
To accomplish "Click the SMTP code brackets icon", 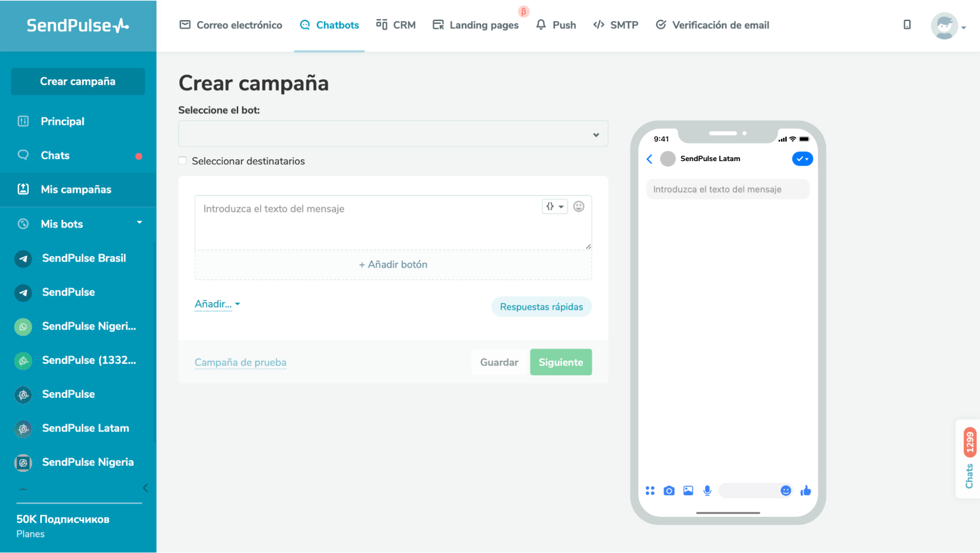I will point(599,25).
